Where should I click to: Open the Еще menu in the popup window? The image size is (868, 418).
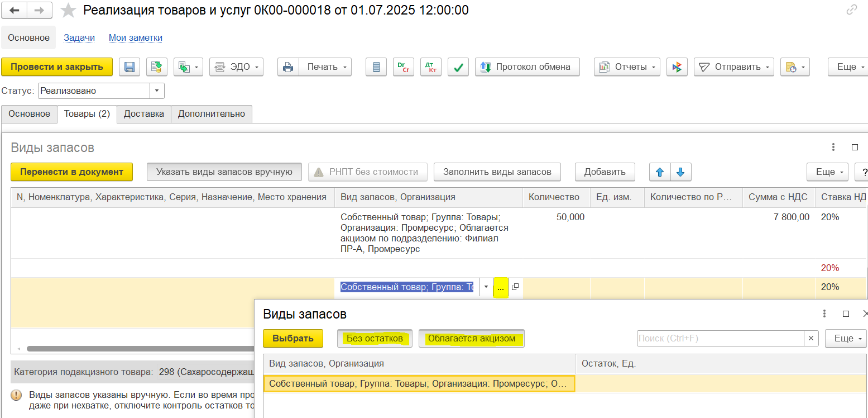(846, 338)
